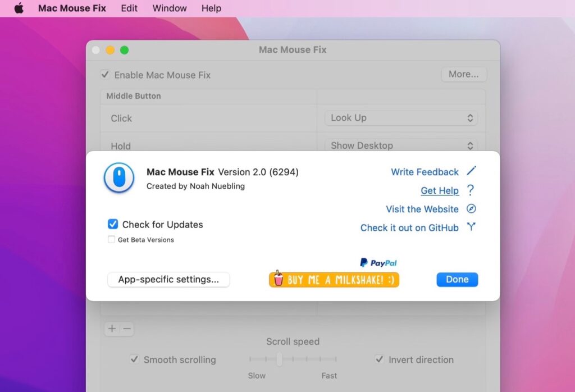Click the minus icon to remove a mapping

[x=126, y=329]
